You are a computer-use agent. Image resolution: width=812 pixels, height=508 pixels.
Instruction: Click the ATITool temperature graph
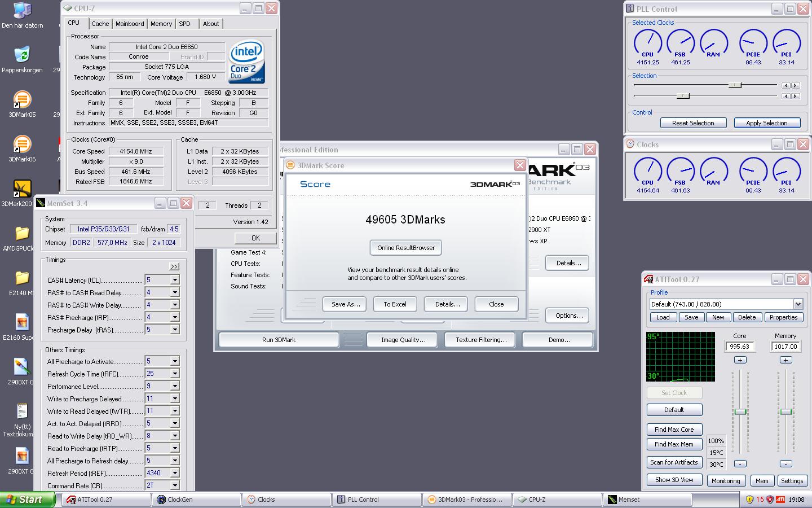(x=681, y=357)
